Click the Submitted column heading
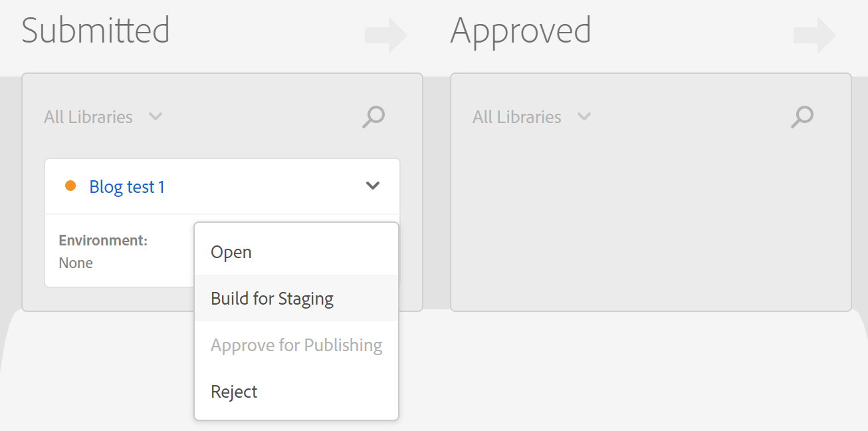868x431 pixels. [96, 30]
